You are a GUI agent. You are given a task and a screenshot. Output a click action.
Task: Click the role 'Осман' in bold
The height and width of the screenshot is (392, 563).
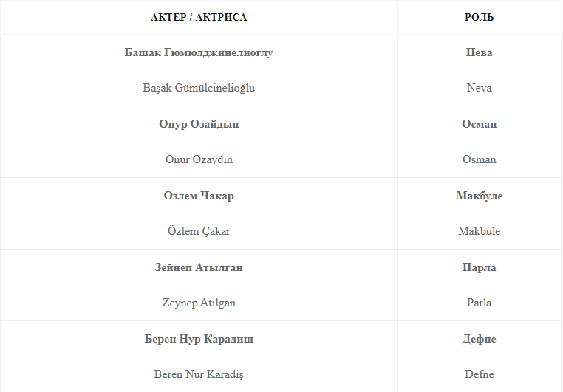point(479,124)
